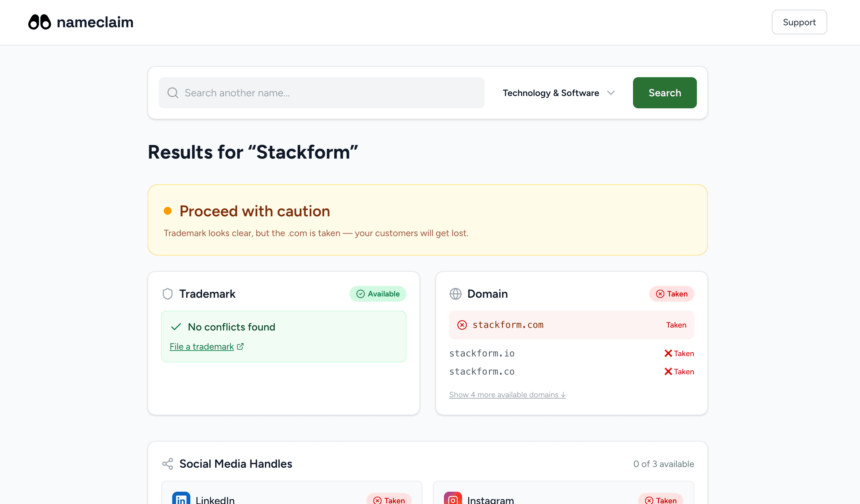Open the Technology & Software category dropdown
Screen dimensions: 860x504
coord(559,93)
